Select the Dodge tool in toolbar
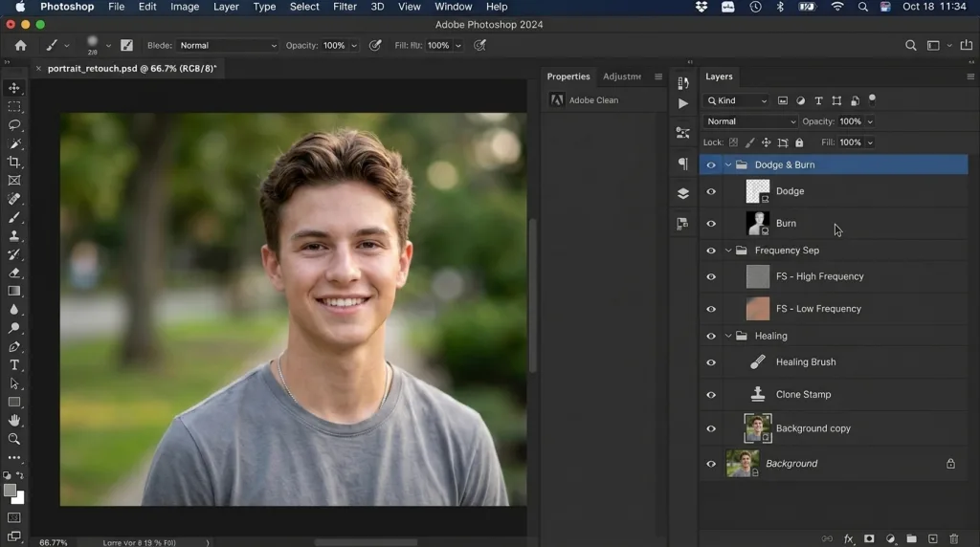Image resolution: width=980 pixels, height=547 pixels. coord(13,328)
